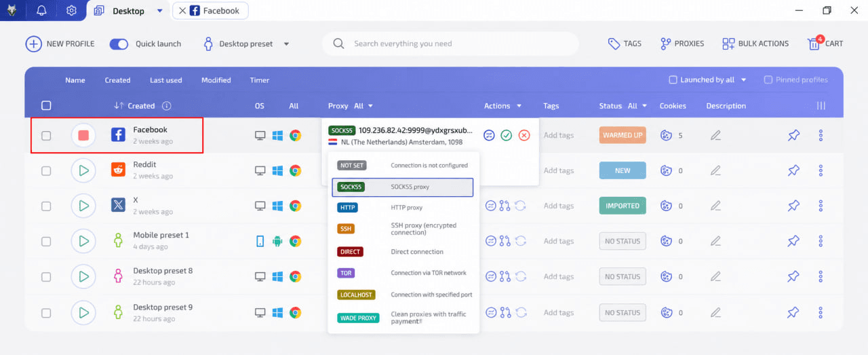Viewport: 868px width, 355px height.
Task: Sort by Timer
Action: coord(260,80)
